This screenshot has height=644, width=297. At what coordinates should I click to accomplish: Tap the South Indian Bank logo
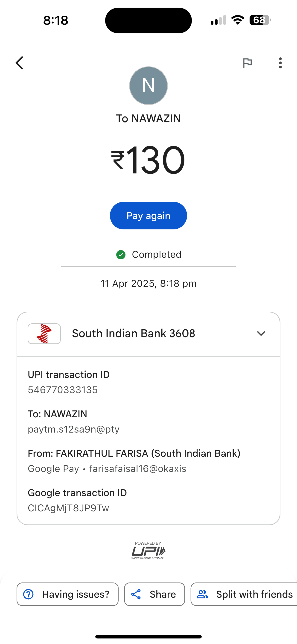tap(44, 334)
